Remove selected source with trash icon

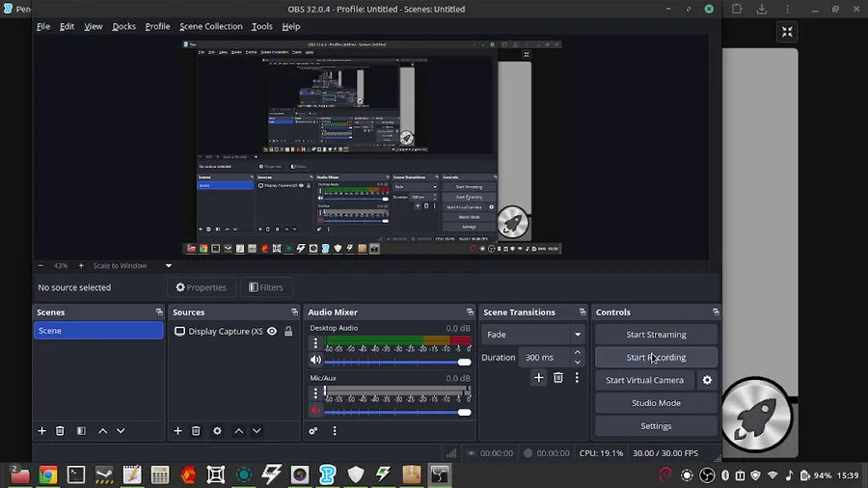coord(196,430)
